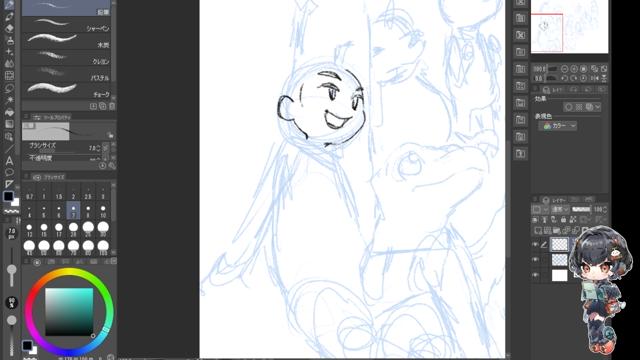Hide the top sketch layer with eye icon

point(535,244)
